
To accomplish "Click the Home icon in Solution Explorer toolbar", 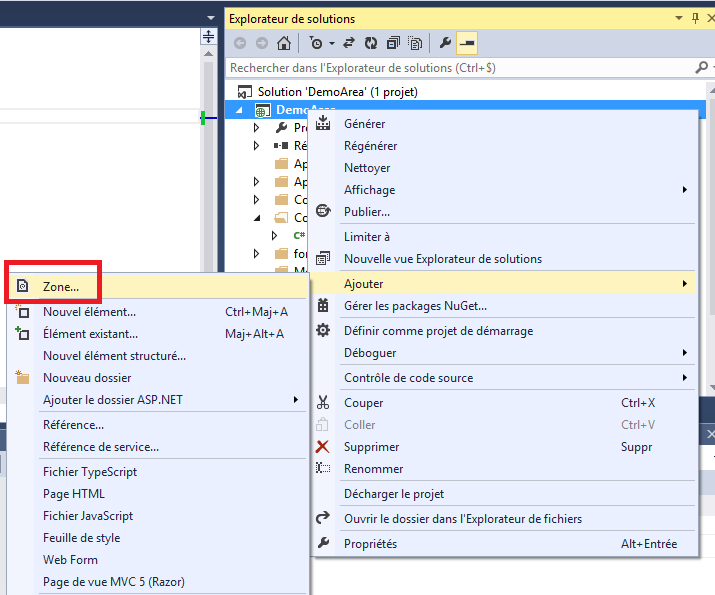I will [284, 43].
